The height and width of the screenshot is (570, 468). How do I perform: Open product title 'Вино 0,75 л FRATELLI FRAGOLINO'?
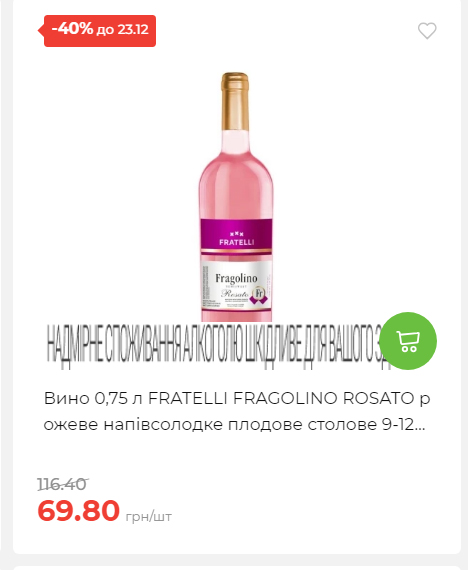click(x=237, y=411)
